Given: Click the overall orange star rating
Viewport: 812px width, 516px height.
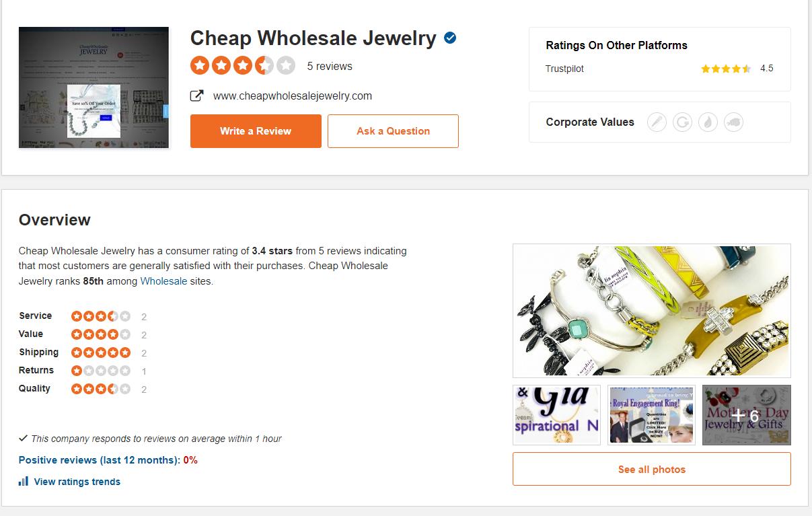Looking at the screenshot, I should coord(242,66).
